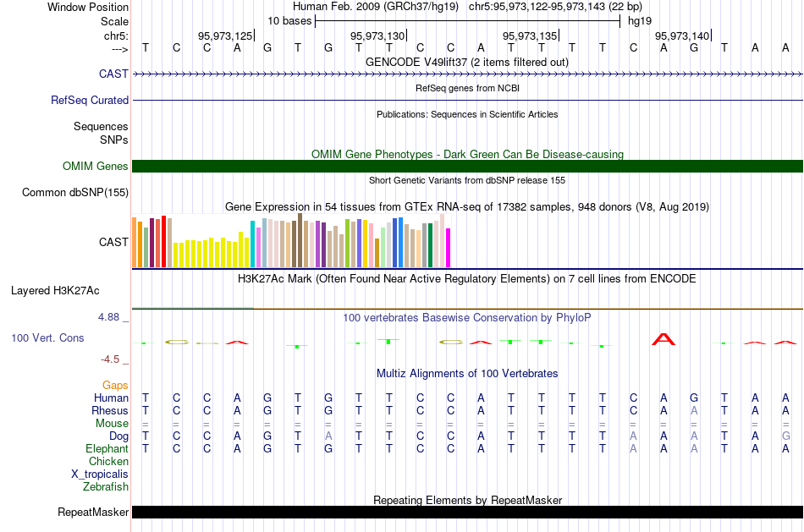Click the 95,973,130 position marker on ruler
Viewport: 804px width, 532px height.
tap(377, 36)
